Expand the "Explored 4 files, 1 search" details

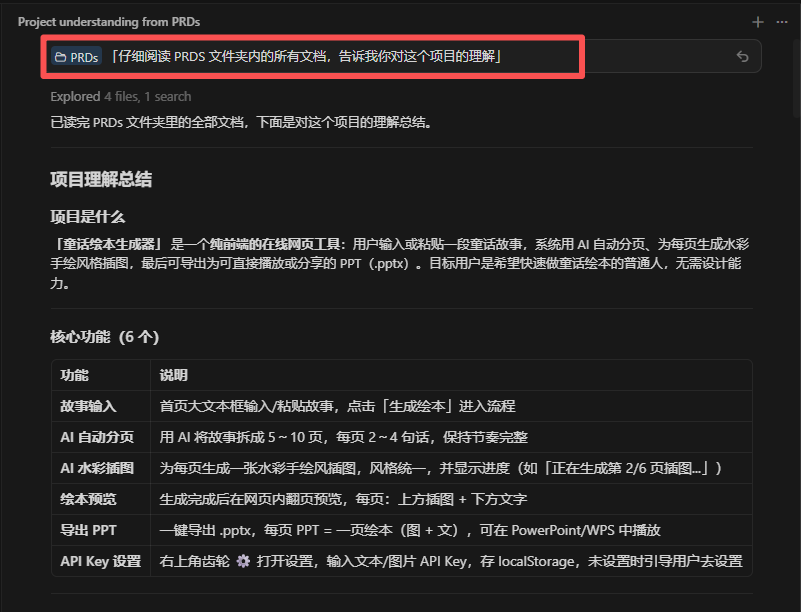pos(120,97)
